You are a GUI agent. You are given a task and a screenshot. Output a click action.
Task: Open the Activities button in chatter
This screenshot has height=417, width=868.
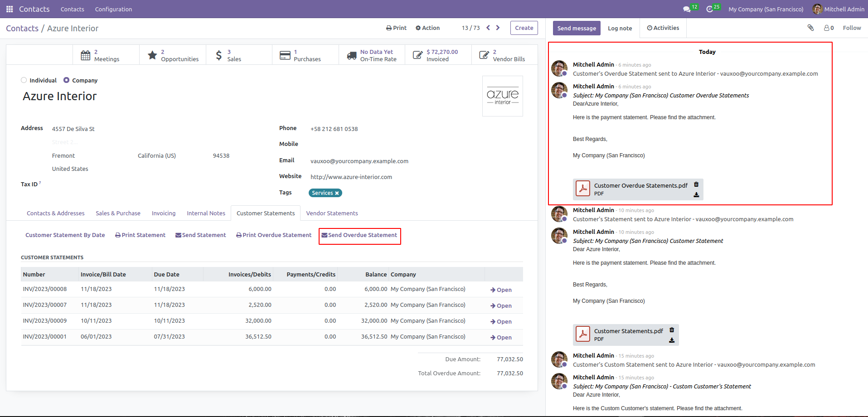[x=663, y=28]
